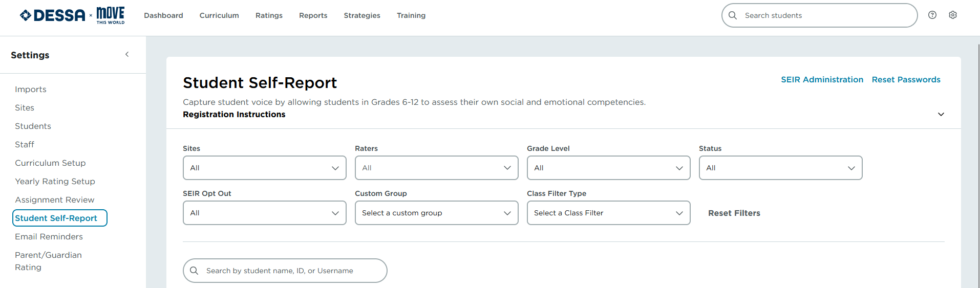Click the SEIR Administration link
980x288 pixels.
[x=822, y=79]
